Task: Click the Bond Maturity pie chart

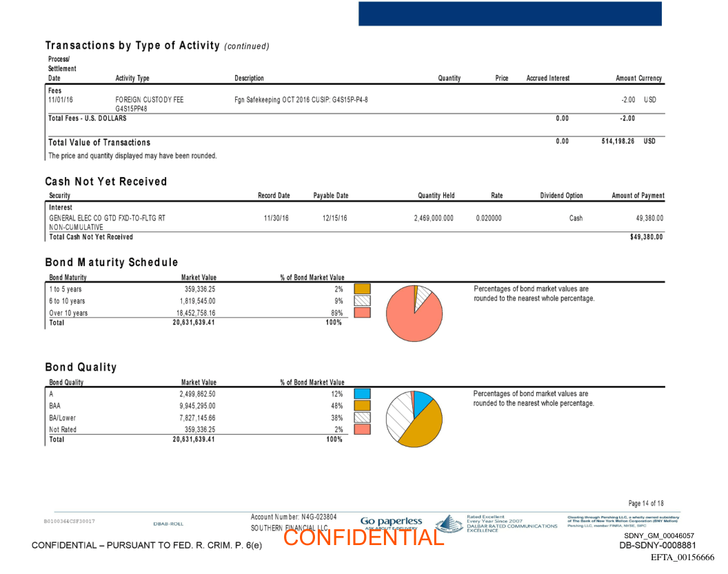Action: coord(414,313)
